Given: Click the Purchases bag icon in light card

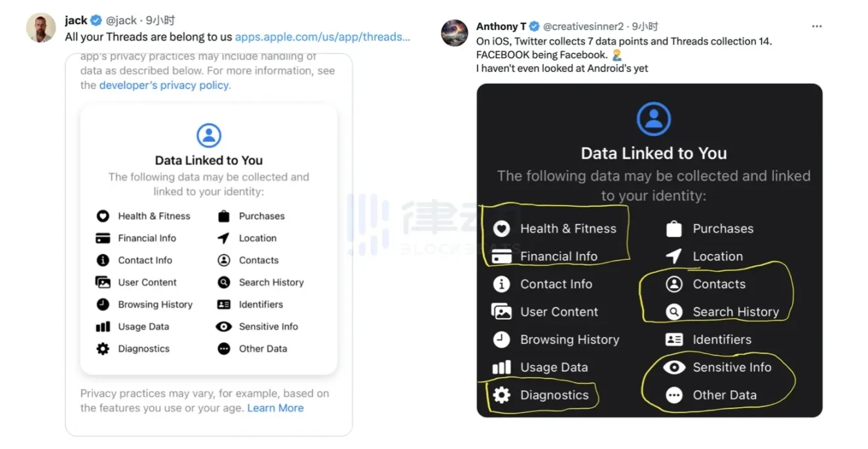Looking at the screenshot, I should 224,216.
